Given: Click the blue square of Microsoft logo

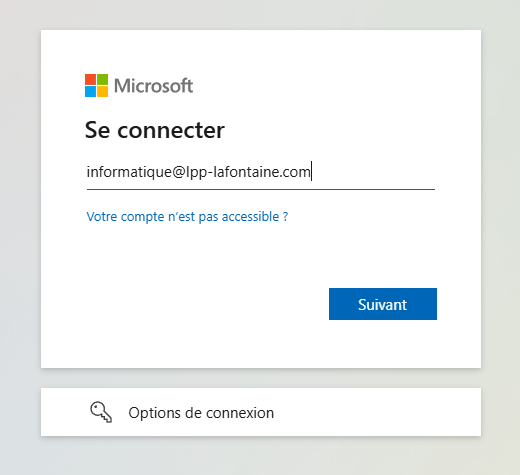Looking at the screenshot, I should point(90,91).
